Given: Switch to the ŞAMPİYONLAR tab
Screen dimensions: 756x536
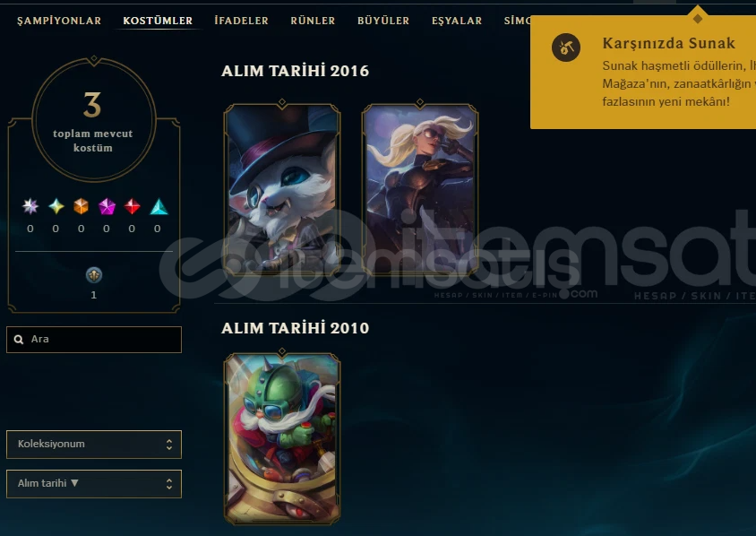Looking at the screenshot, I should pos(59,21).
